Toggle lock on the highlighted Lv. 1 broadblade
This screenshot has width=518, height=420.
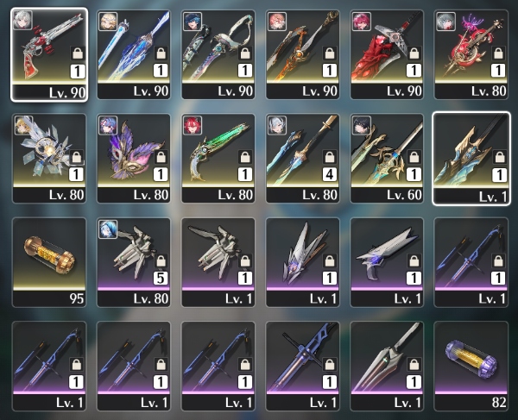coord(500,157)
